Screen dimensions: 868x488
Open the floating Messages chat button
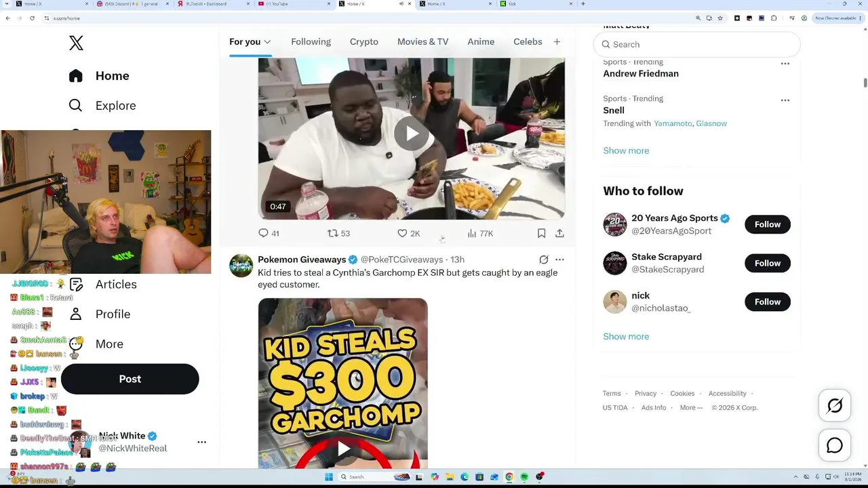pos(835,445)
